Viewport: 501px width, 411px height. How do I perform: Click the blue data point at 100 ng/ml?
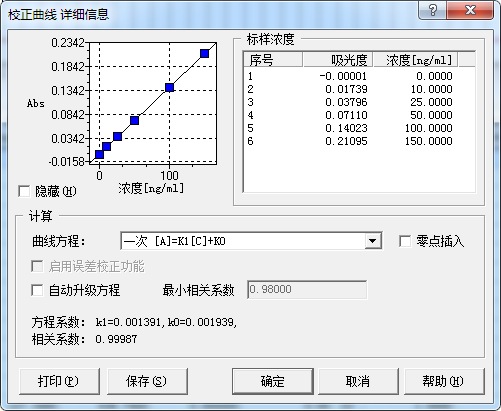point(170,87)
